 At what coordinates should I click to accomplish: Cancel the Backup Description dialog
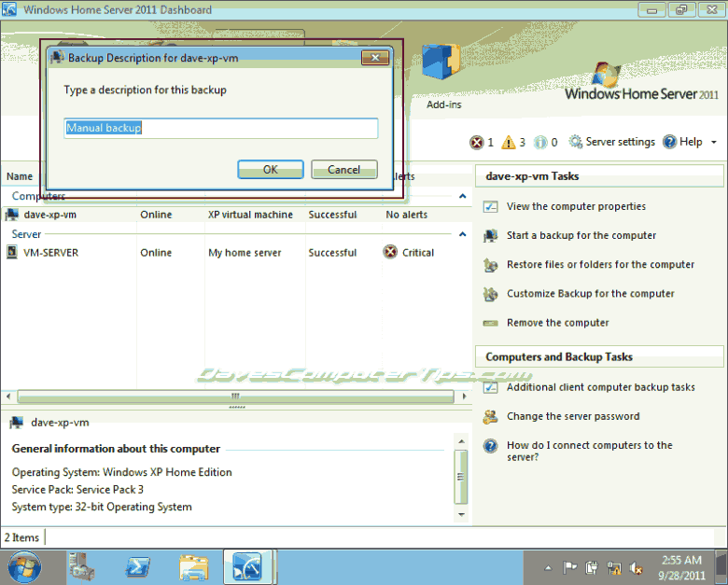point(344,170)
